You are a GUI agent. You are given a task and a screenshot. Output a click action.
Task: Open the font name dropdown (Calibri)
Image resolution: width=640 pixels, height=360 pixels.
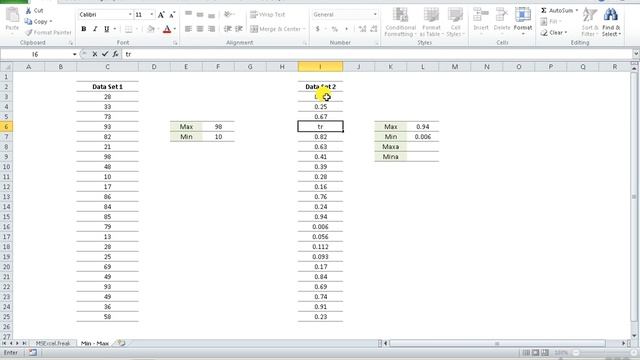(x=130, y=15)
